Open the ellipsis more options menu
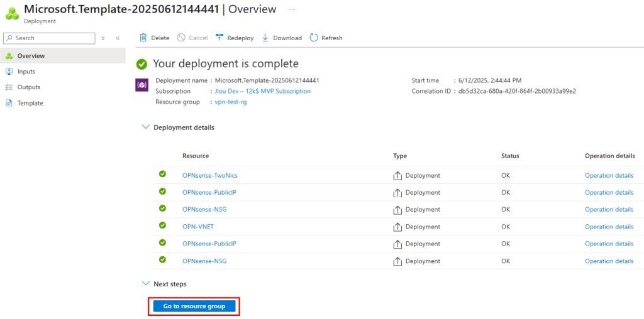The width and height of the screenshot is (644, 319). point(292,9)
